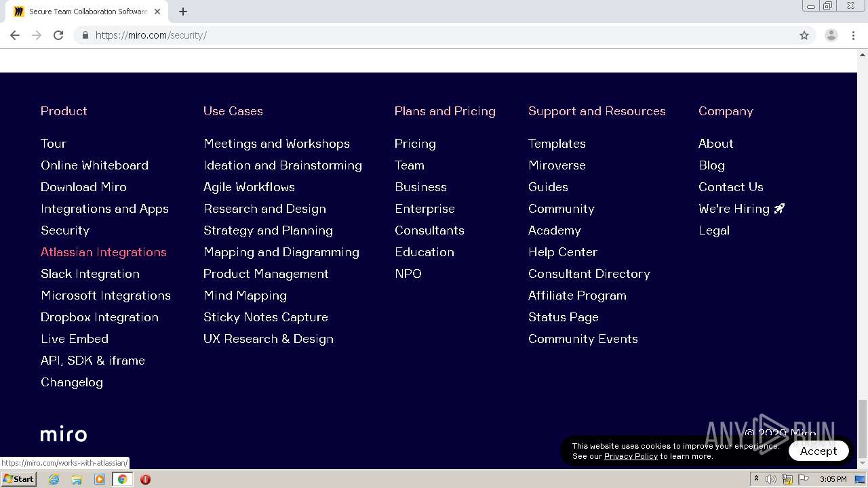Open the Legal link
Image resolution: width=868 pixels, height=488 pixels.
point(714,230)
